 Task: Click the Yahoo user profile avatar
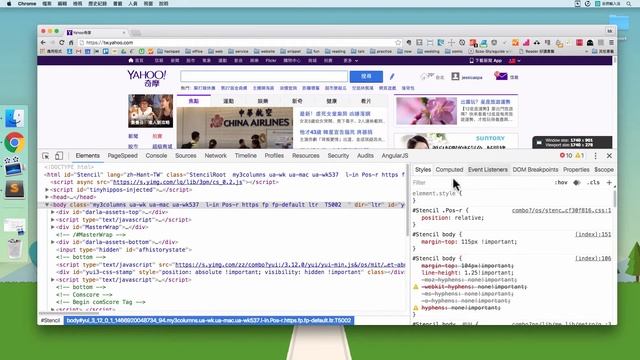click(455, 76)
